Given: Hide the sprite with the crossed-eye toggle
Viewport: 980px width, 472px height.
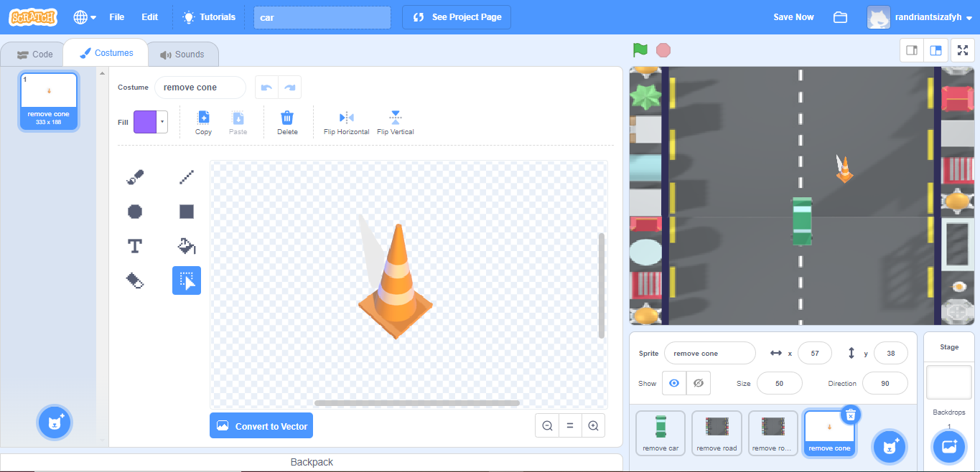Looking at the screenshot, I should click(x=698, y=382).
